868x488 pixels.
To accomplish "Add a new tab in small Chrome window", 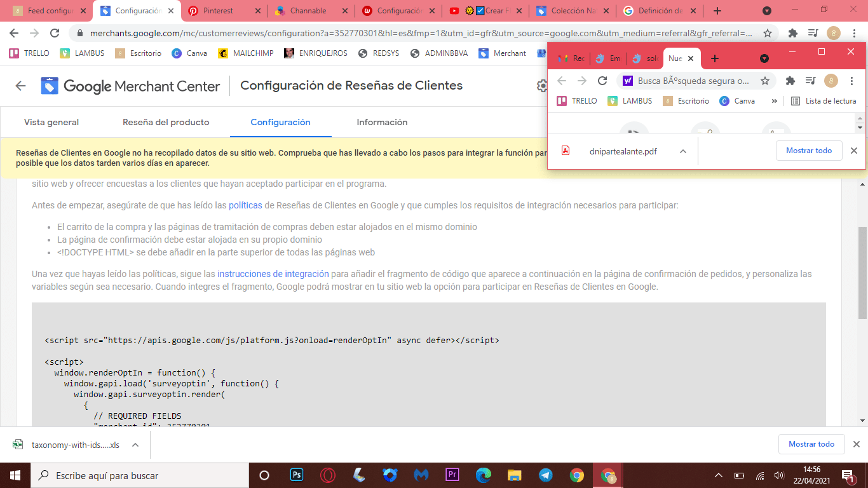I will [715, 58].
